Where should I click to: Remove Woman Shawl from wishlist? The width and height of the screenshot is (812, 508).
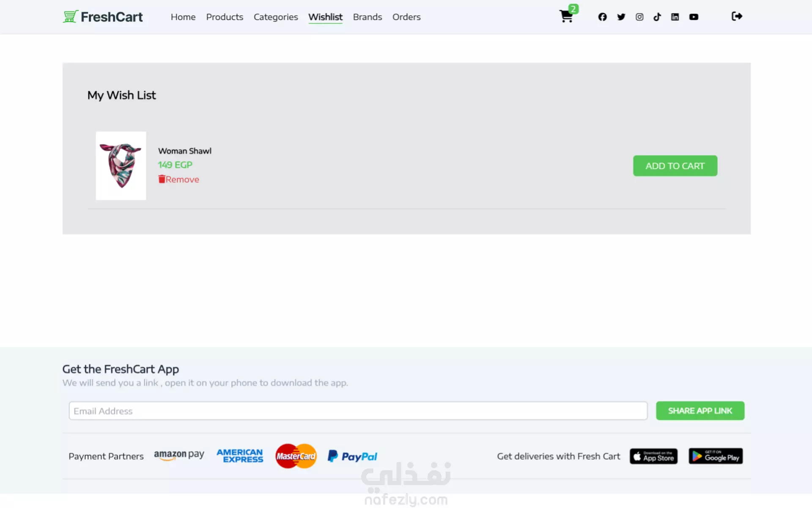[178, 179]
